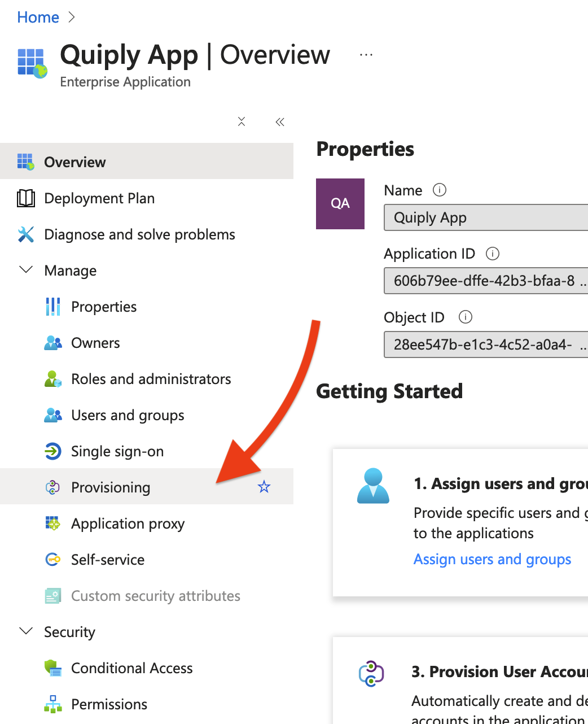Click the Owners people icon

(53, 343)
